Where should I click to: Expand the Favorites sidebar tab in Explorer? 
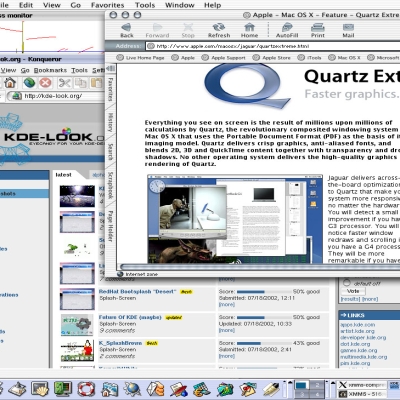pos(110,89)
